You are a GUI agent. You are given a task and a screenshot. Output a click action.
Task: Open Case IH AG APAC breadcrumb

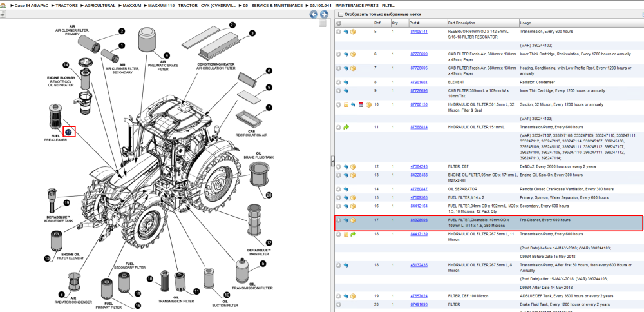tap(30, 6)
